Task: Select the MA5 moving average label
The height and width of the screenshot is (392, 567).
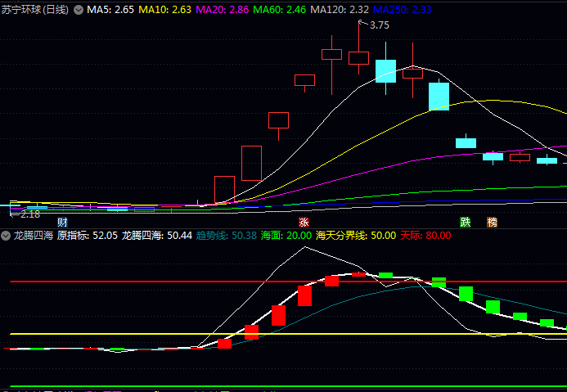Action: coord(110,10)
